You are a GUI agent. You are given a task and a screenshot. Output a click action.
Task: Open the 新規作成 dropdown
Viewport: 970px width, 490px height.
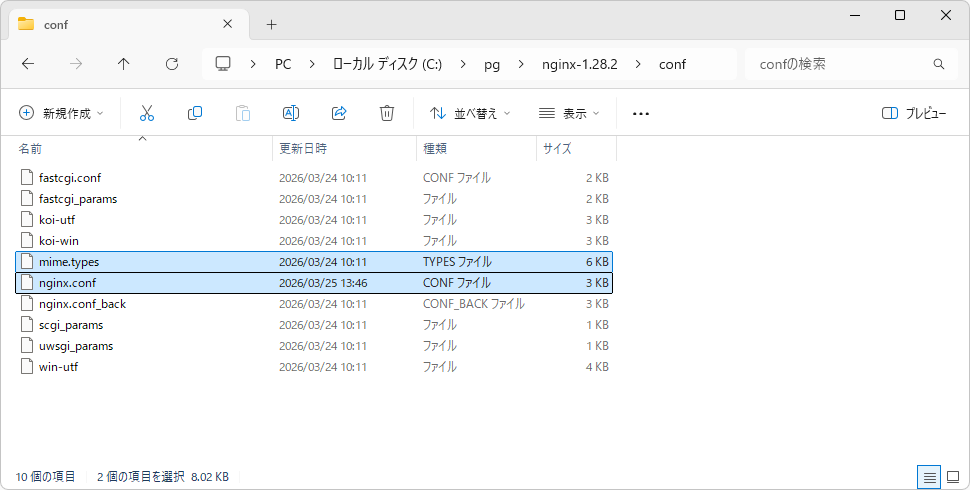tap(61, 113)
